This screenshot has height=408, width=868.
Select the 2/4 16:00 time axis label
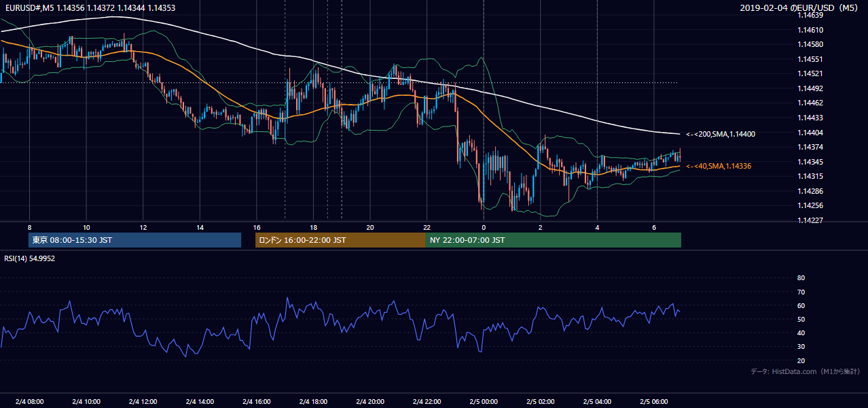[256, 401]
